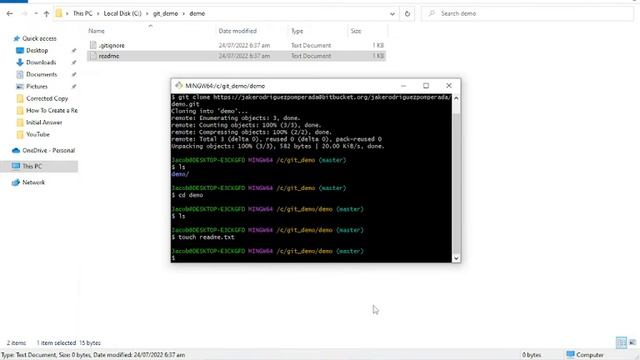The width and height of the screenshot is (640, 360).
Task: Minimize the MINGW64 terminal window
Action: [x=403, y=86]
